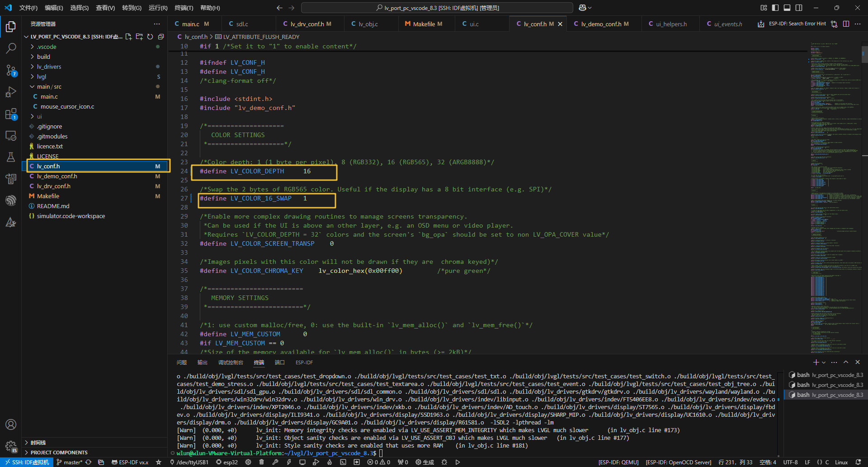
Task: Select third bash terminal in list
Action: click(826, 395)
